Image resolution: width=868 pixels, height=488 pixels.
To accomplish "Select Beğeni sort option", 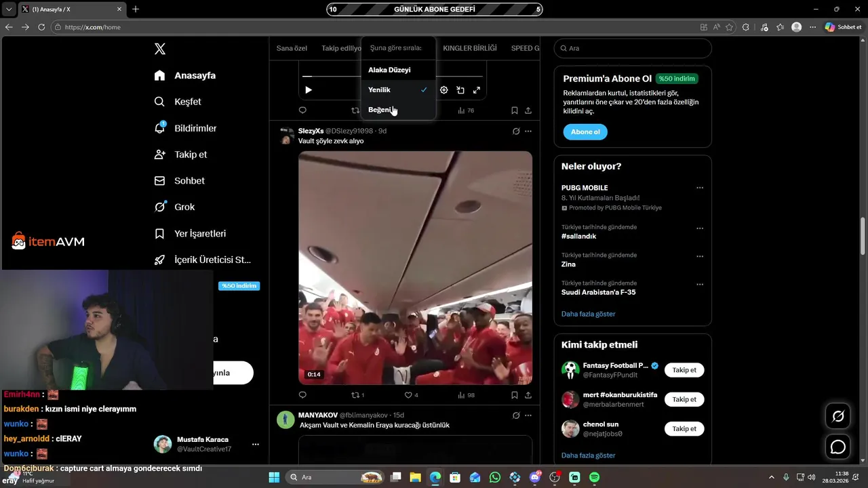I will 398,110.
